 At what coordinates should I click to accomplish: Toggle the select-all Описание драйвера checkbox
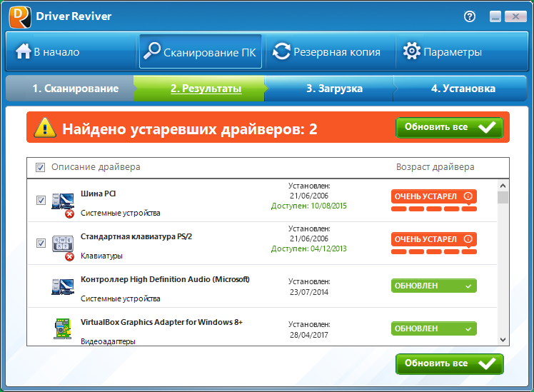click(40, 167)
